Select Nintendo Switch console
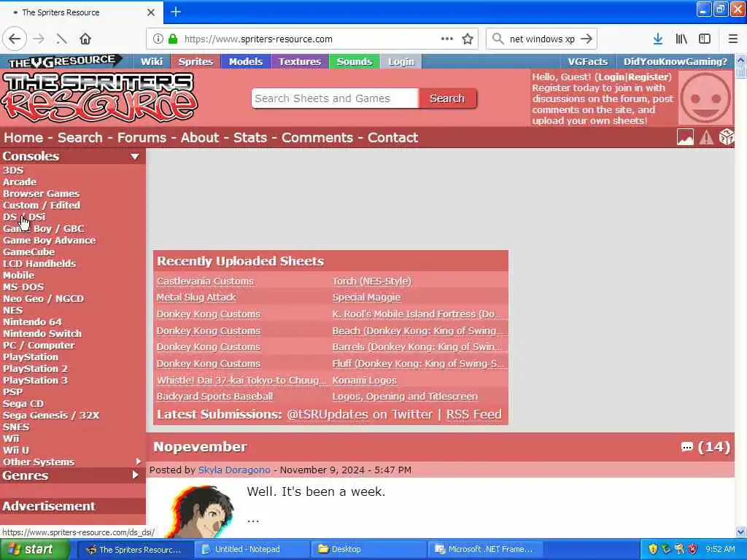The image size is (747, 560). click(x=42, y=333)
